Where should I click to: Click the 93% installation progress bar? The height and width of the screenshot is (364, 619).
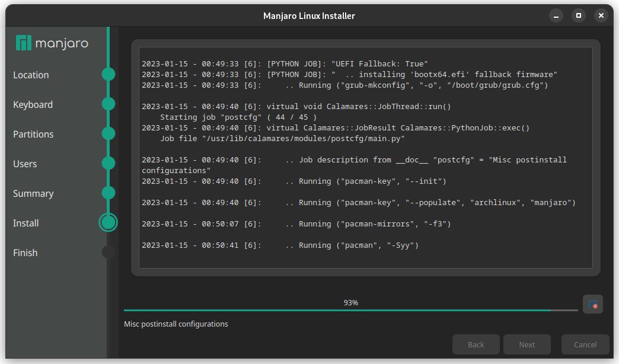[x=351, y=310]
